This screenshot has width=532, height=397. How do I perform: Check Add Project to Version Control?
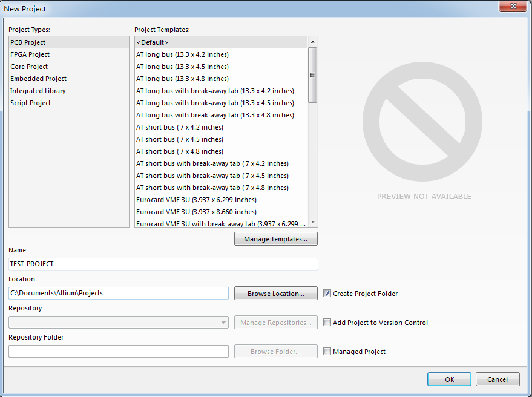(x=327, y=323)
